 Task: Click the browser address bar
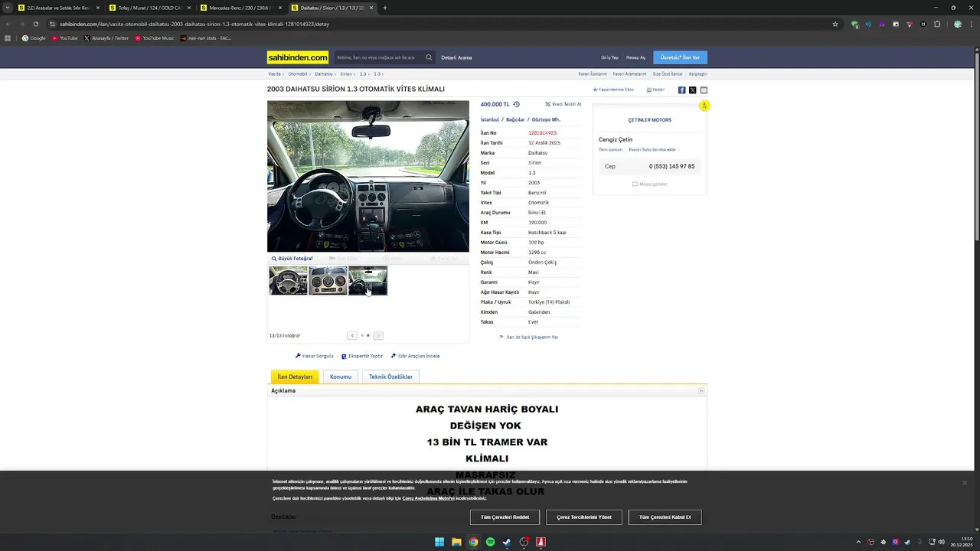point(444,24)
